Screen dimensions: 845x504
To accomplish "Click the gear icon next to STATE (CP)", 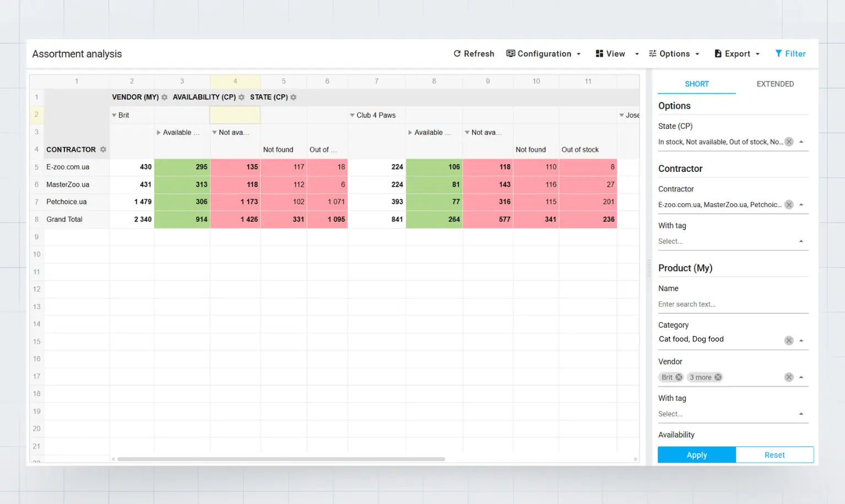I will click(x=294, y=97).
